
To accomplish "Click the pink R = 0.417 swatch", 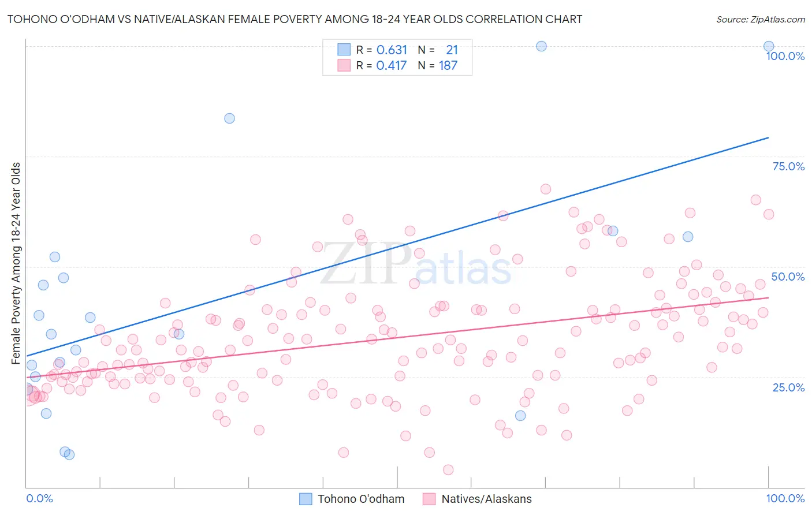I will tap(344, 65).
